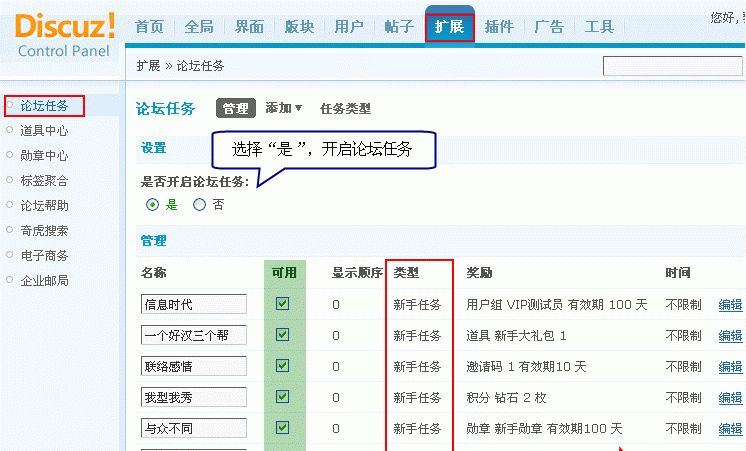Click the 时间 column header
The image size is (746, 451).
(x=678, y=273)
